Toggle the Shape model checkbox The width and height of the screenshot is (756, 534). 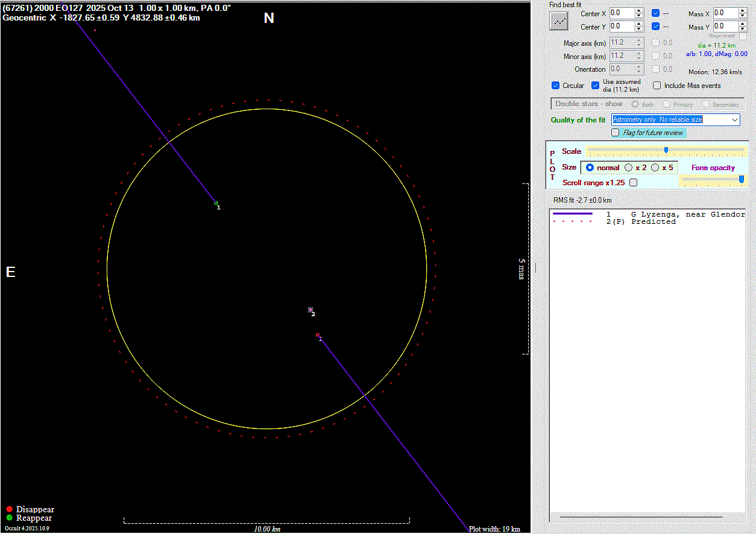(743, 36)
